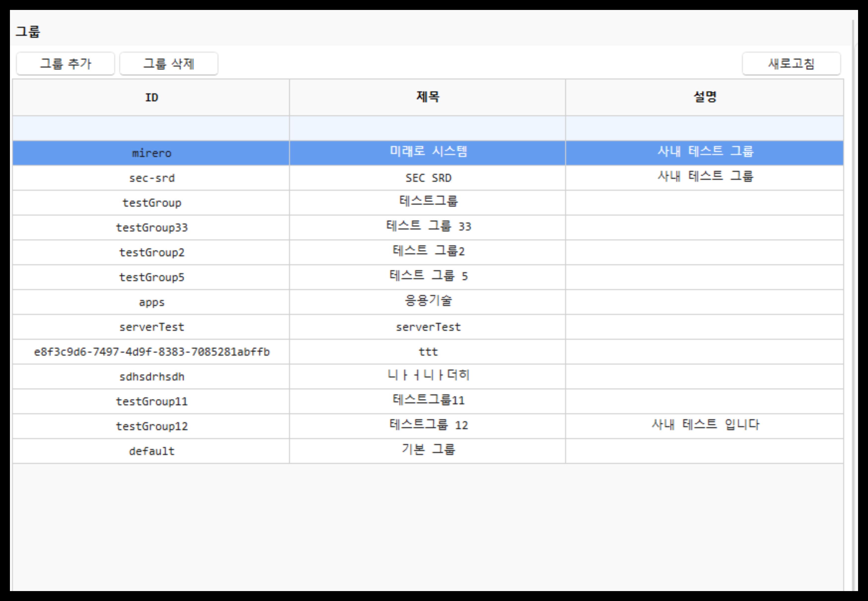Click the 그룹 추가 button

coord(65,64)
